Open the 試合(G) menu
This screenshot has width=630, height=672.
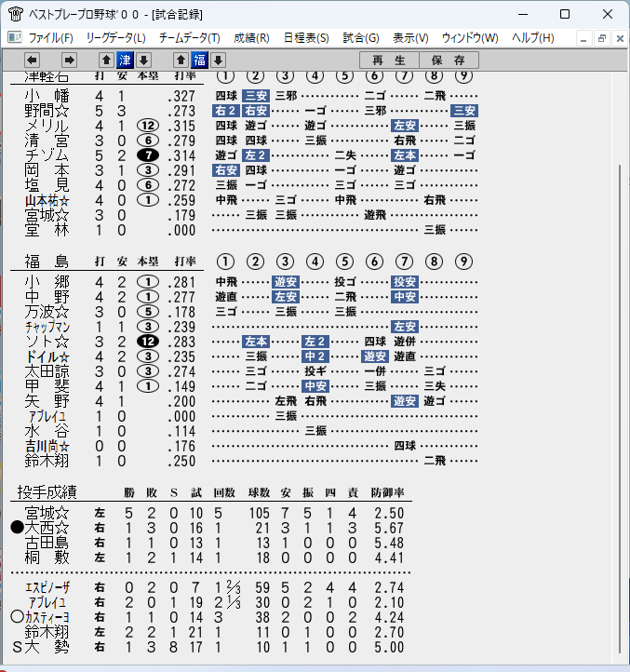click(x=361, y=38)
